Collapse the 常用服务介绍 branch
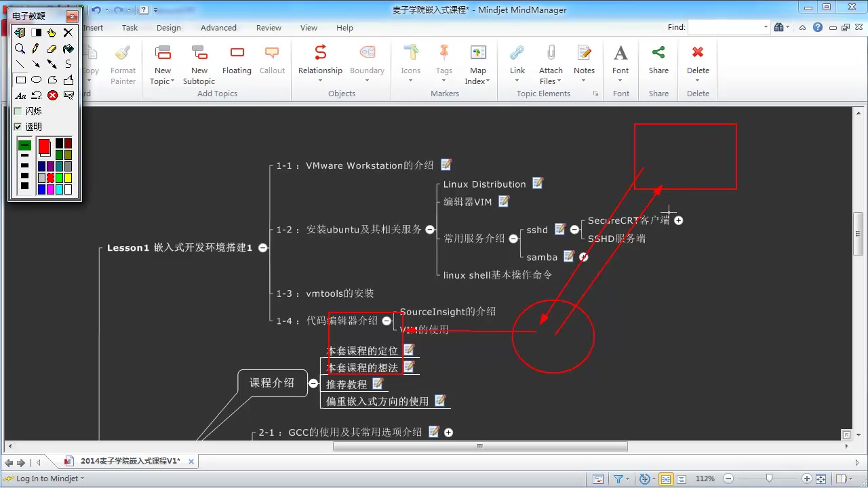Screen dimensions: 868x488 pos(513,239)
